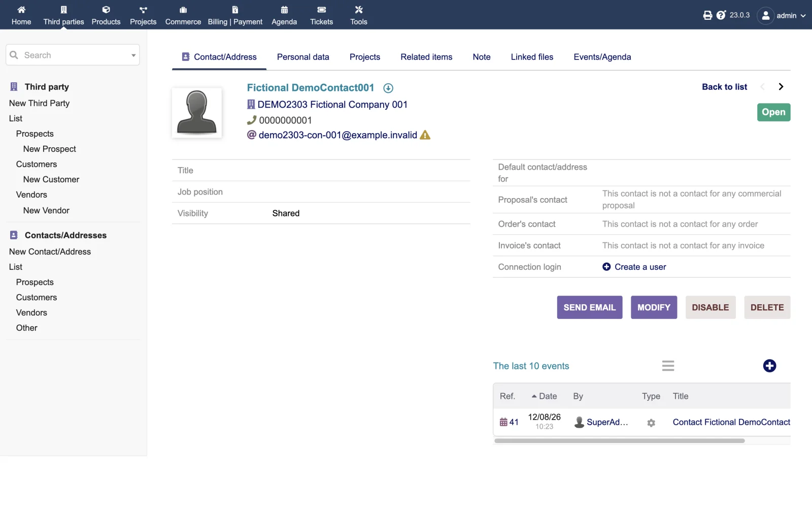
Task: Open Billing | Payment module
Action: click(235, 15)
